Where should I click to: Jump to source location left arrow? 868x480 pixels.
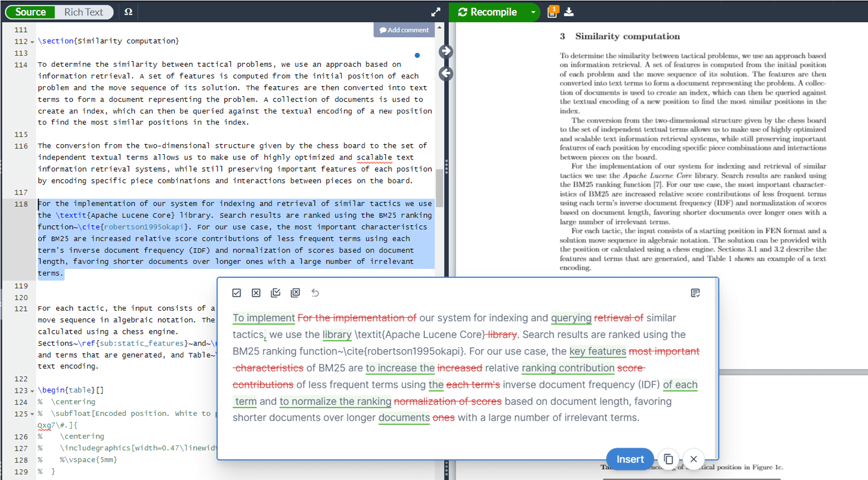click(446, 74)
